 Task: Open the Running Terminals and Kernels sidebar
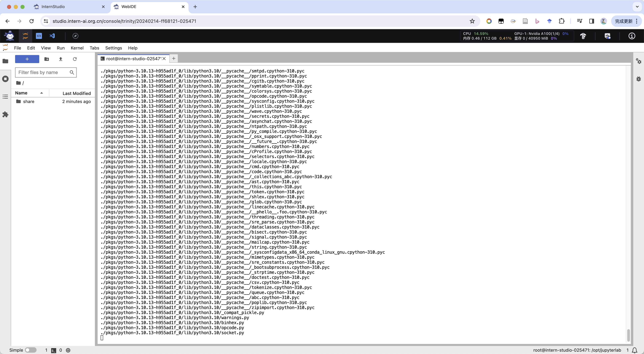[5, 79]
